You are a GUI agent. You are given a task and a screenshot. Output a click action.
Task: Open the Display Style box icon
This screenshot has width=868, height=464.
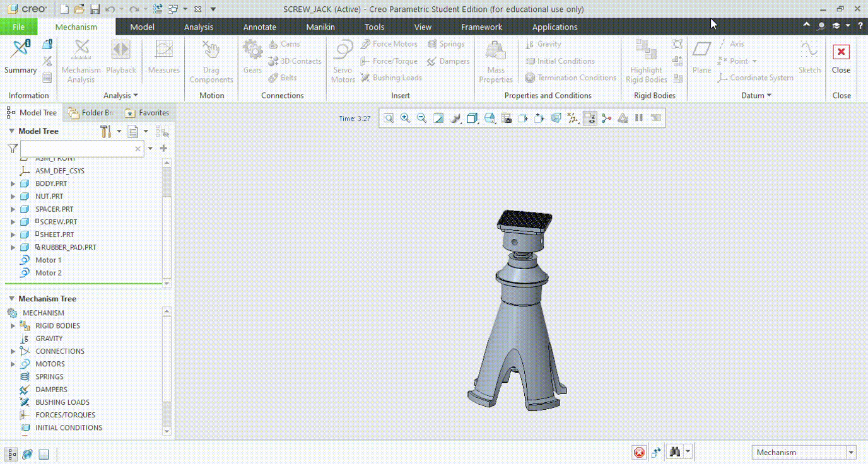coord(472,118)
